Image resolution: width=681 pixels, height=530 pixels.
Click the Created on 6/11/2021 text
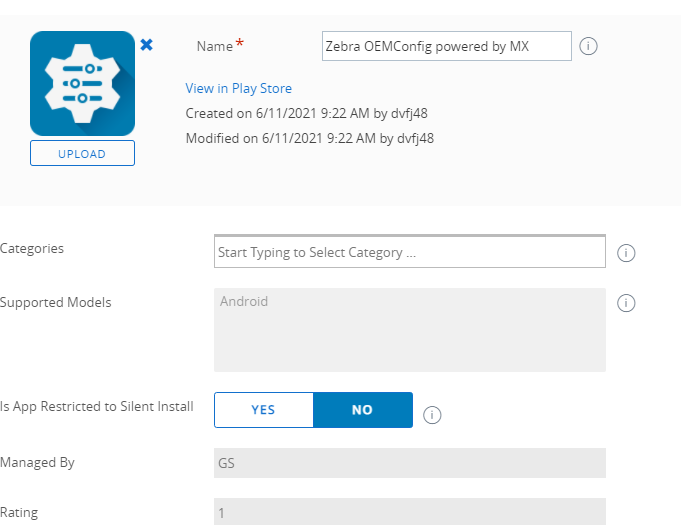coord(306,113)
